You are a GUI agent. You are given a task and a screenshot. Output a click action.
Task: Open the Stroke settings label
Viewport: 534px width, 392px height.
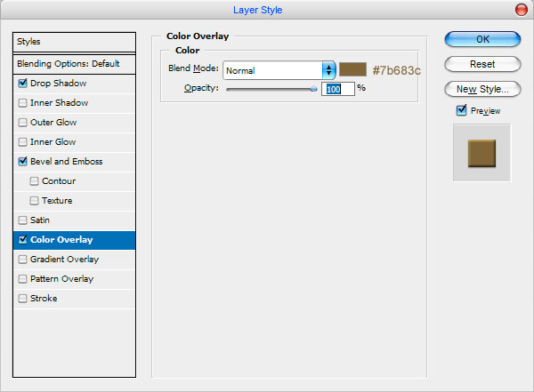[44, 299]
